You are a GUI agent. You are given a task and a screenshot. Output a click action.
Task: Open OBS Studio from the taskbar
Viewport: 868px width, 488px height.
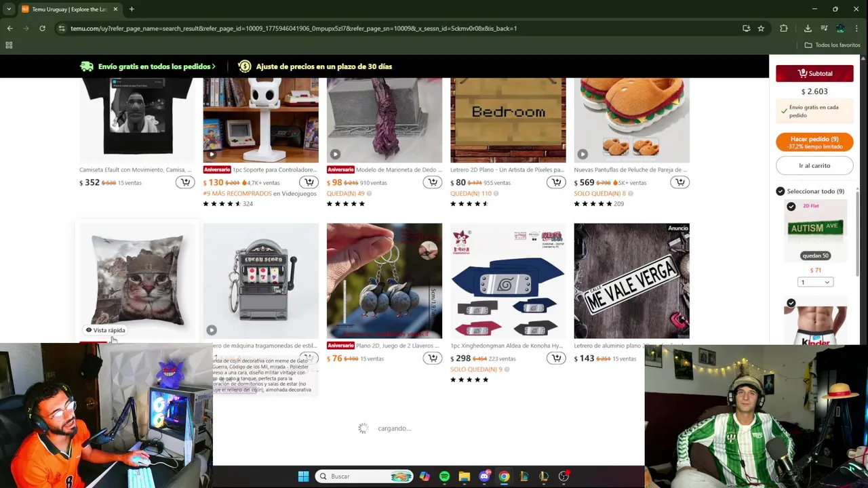click(564, 476)
